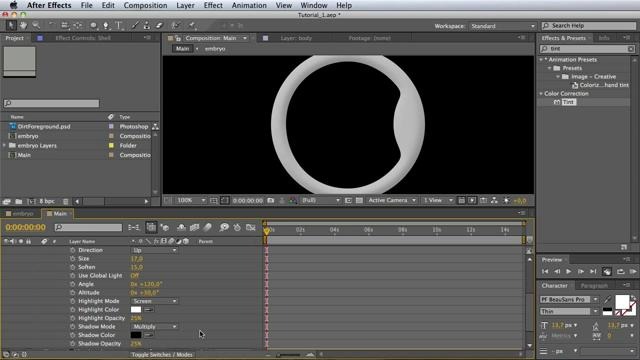Toggle the Direction property stopwatch
This screenshot has width=640, height=360.
click(73, 250)
